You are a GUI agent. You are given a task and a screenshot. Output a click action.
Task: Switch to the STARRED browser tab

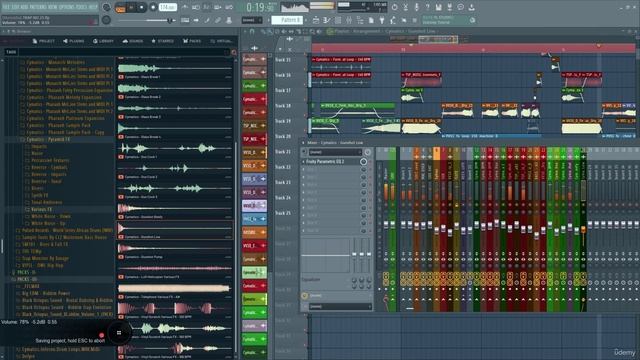[162, 41]
